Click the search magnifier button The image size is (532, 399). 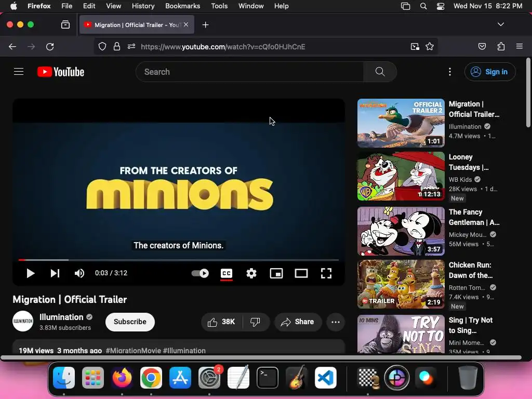pyautogui.click(x=380, y=72)
